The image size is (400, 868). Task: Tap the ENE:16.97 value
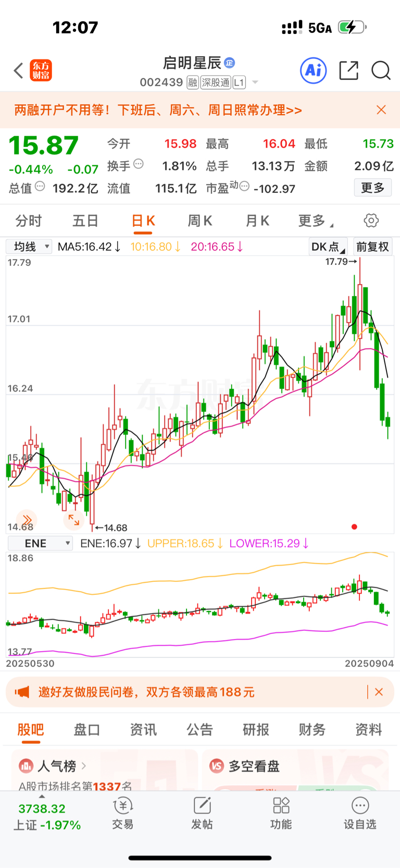pos(110,543)
